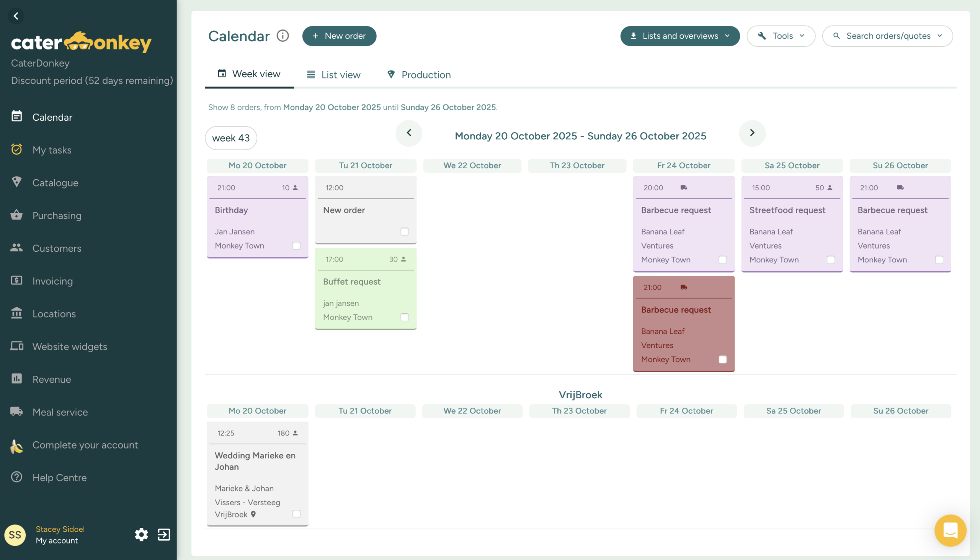Open Meal service truck icon
This screenshot has width=980, height=560.
[16, 411]
